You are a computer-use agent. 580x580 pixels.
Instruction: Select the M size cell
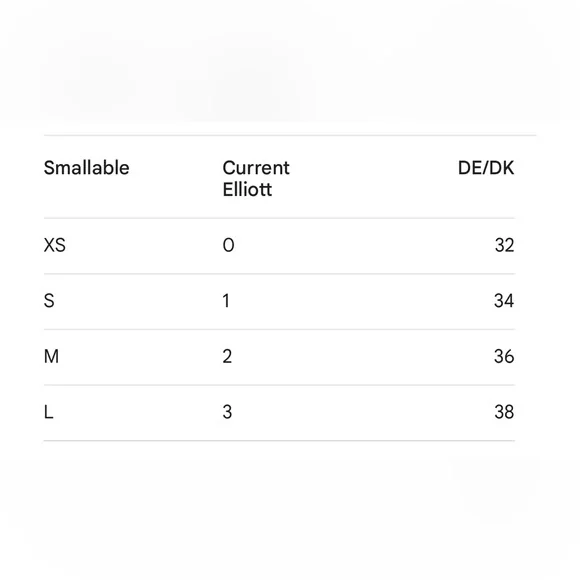click(51, 357)
